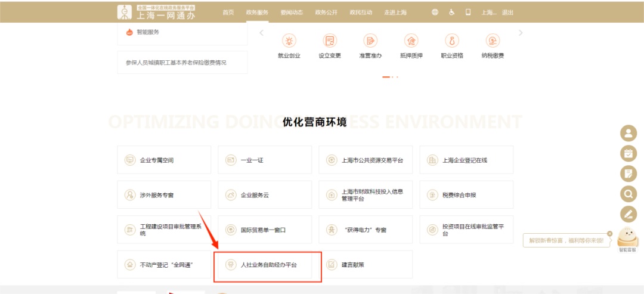This screenshot has width=644, height=294.
Task: Open the 建言献策 card
Action: tap(366, 264)
